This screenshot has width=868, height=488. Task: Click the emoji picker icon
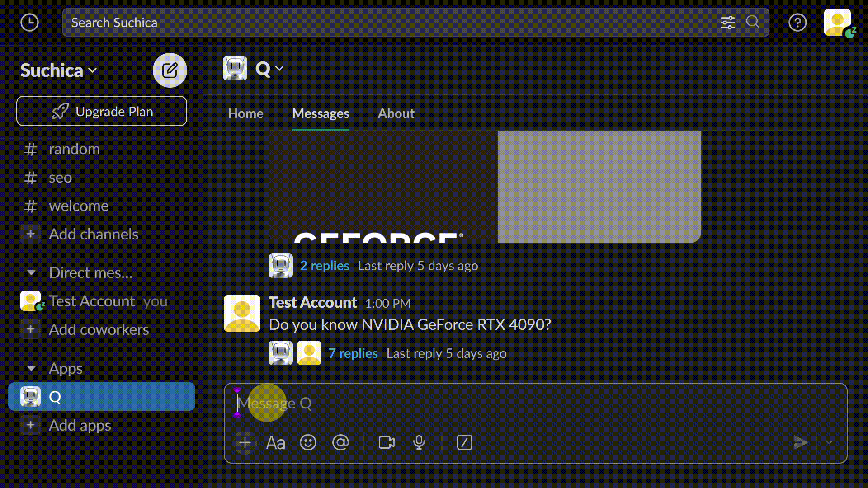click(x=307, y=442)
